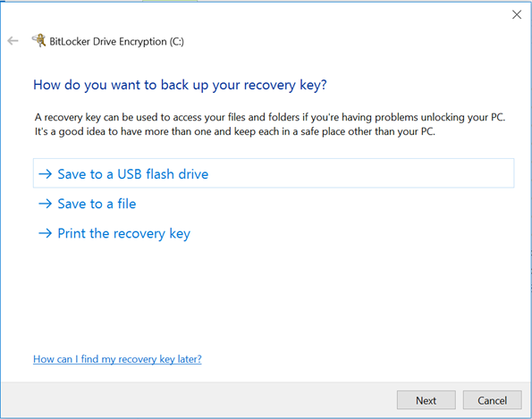The height and width of the screenshot is (419, 532).
Task: Click the BitLocker Drive Encryption (C:) title
Action: [x=117, y=41]
